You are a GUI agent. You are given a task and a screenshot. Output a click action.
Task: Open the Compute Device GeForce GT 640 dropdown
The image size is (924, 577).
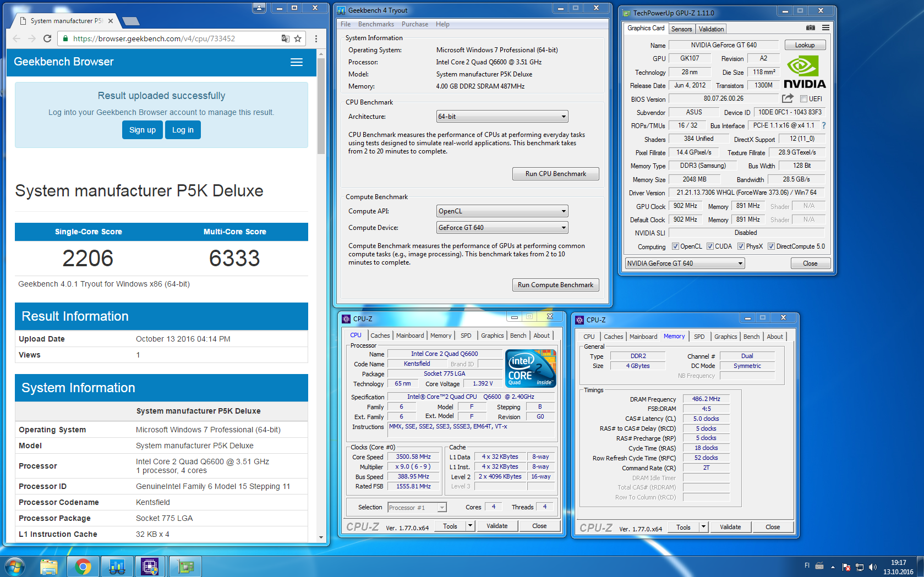(502, 228)
